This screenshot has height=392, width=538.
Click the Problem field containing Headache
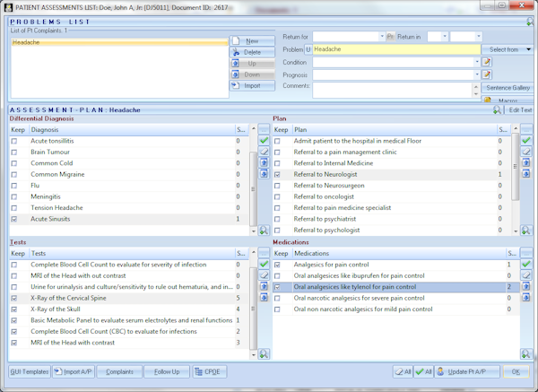396,49
